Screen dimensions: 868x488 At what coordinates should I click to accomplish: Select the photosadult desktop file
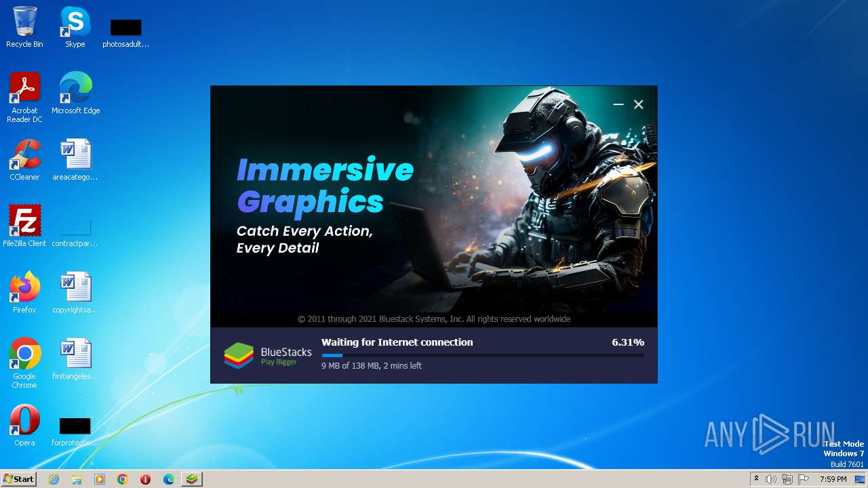pos(125,33)
